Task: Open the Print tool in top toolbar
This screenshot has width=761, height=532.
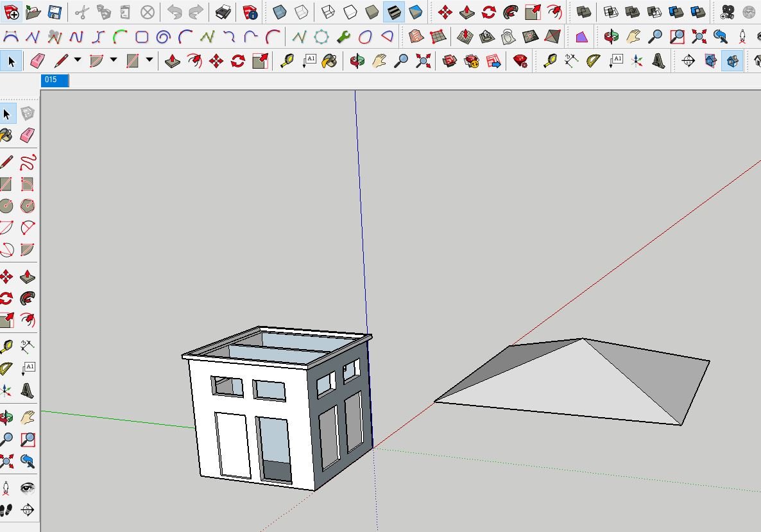Action: (x=223, y=12)
